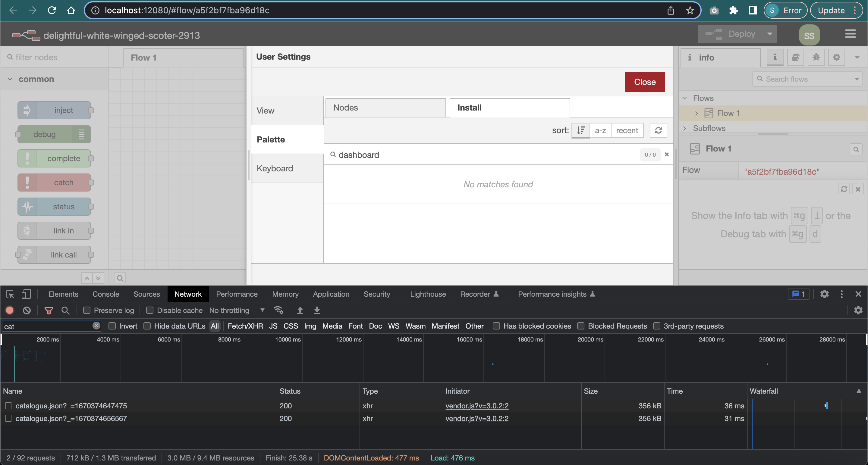This screenshot has height=465, width=868.
Task: Follow the vendor.js initiator link
Action: pyautogui.click(x=477, y=406)
